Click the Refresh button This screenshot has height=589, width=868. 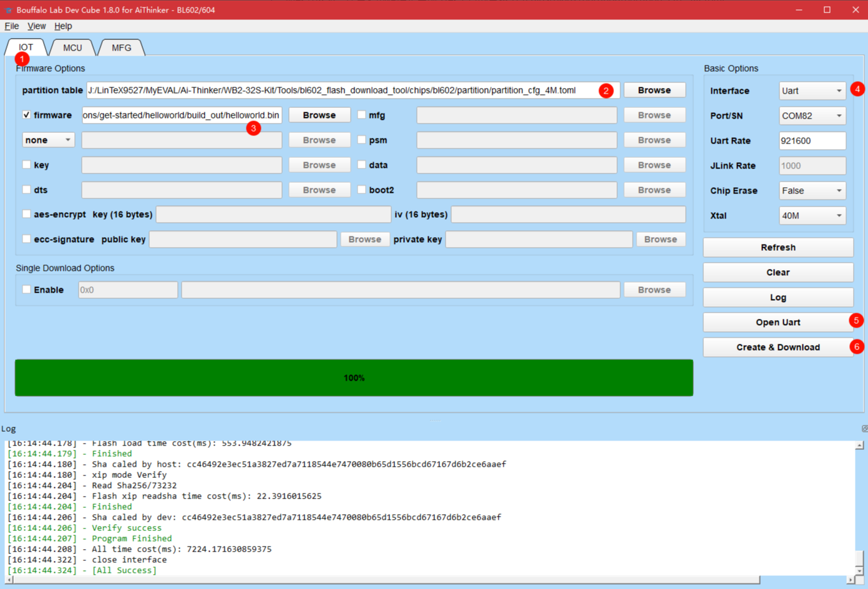(x=778, y=247)
